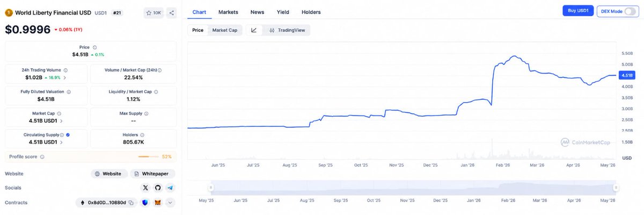Click info icon next to Price label
This screenshot has height=215, width=644.
(x=95, y=47)
